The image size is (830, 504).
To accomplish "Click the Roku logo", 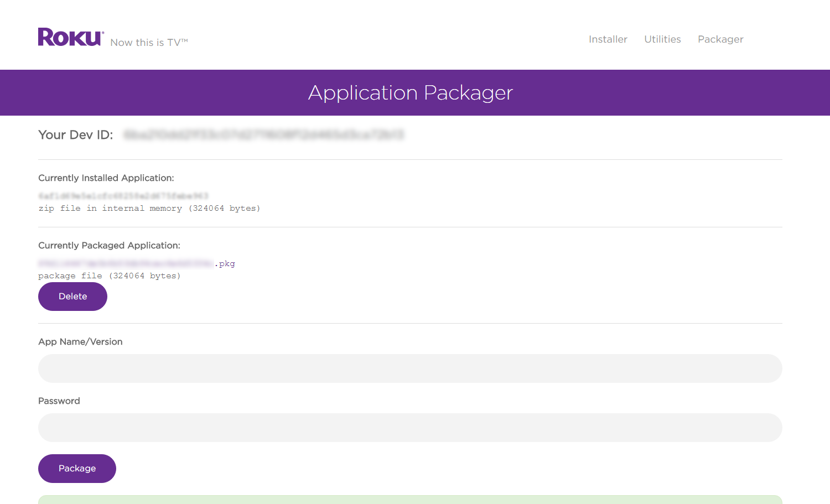I will pos(70,37).
